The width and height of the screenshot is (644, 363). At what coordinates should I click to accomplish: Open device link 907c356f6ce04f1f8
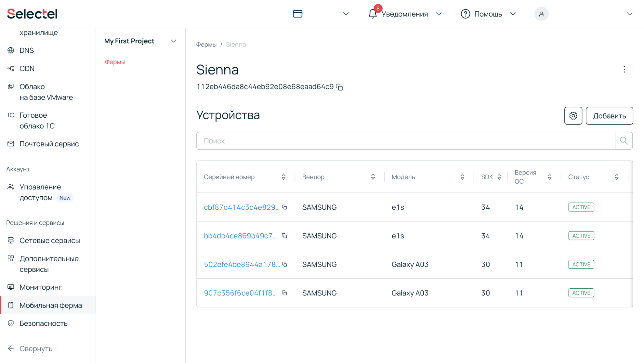(240, 293)
